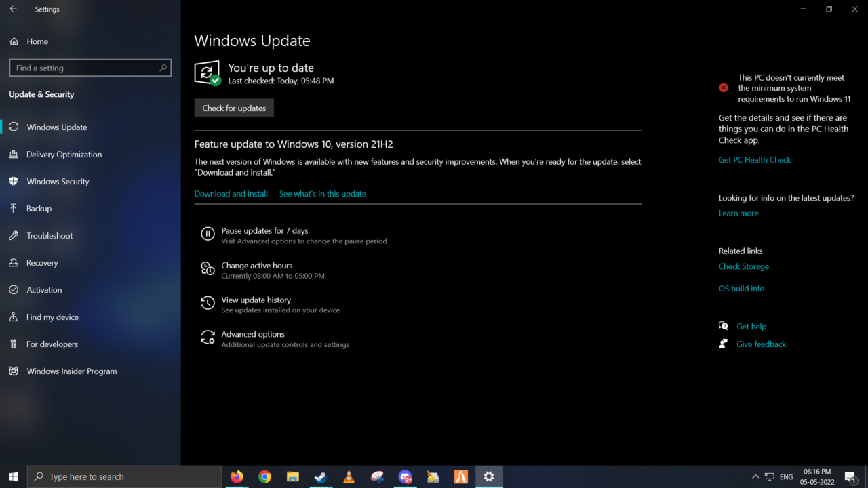Open Check Storage link

(744, 267)
